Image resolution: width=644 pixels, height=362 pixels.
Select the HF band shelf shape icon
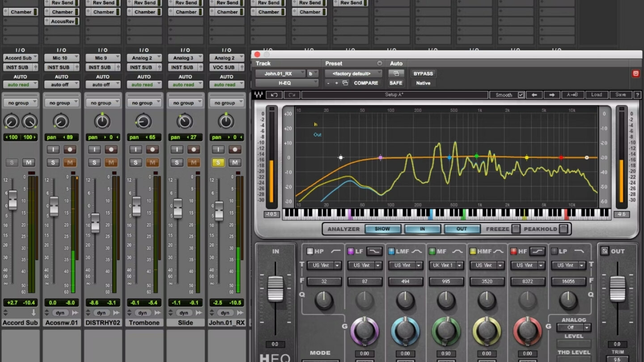tap(538, 252)
